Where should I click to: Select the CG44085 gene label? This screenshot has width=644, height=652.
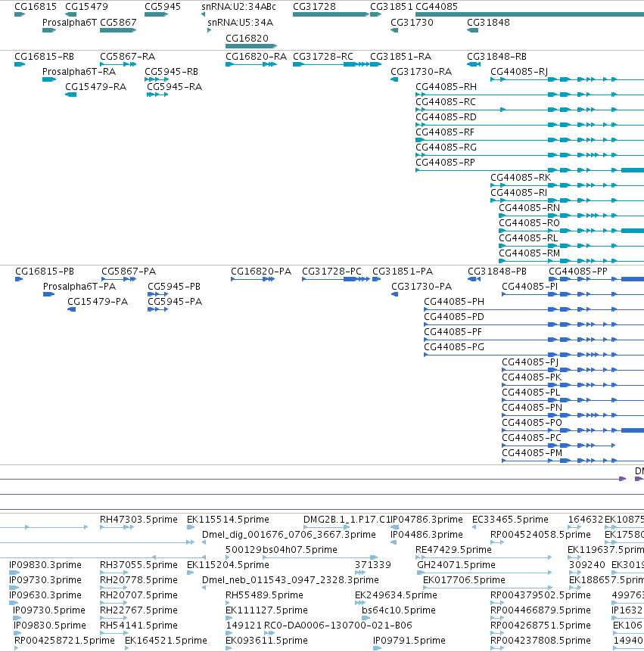click(x=437, y=7)
